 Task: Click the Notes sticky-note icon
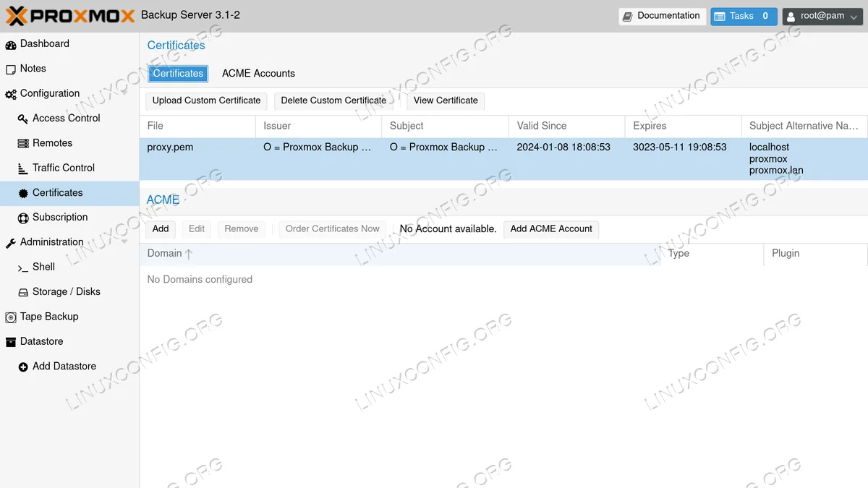(11, 69)
